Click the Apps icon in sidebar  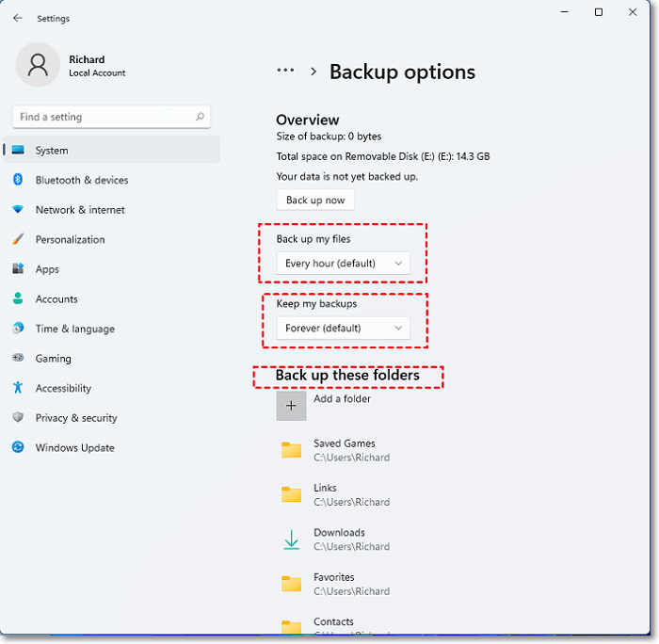[18, 269]
